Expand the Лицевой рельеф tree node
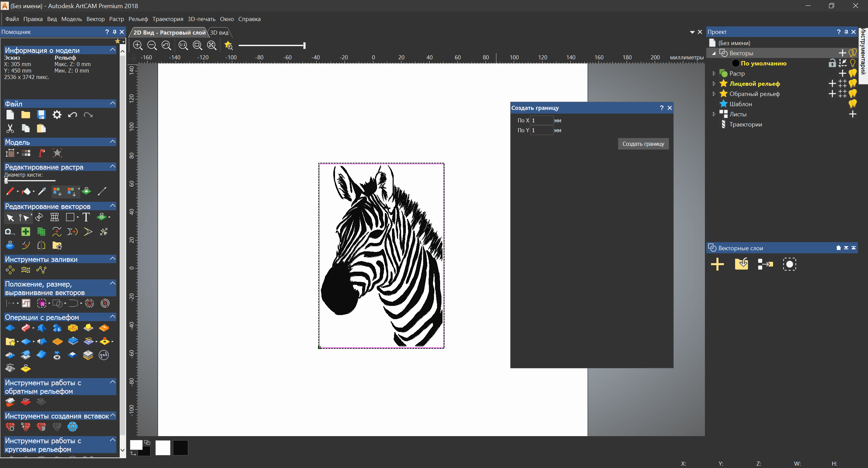The width and height of the screenshot is (868, 468). tap(714, 84)
